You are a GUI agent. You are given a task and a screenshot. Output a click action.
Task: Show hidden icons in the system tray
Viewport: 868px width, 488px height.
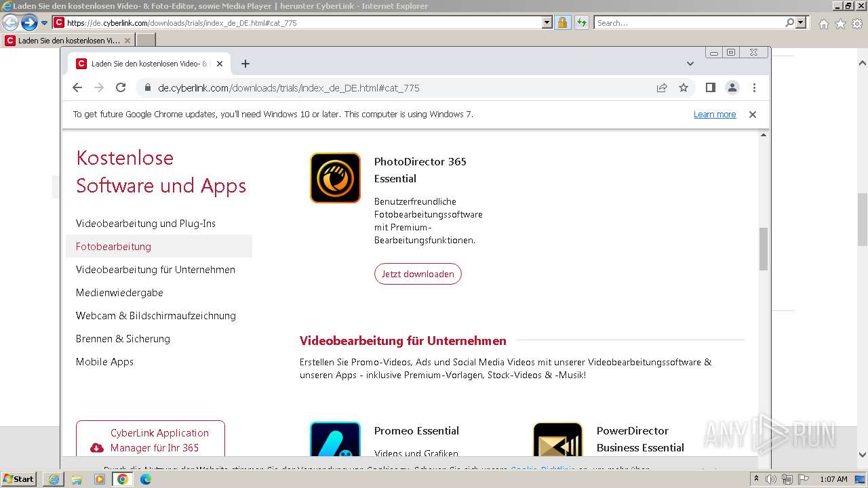(757, 479)
